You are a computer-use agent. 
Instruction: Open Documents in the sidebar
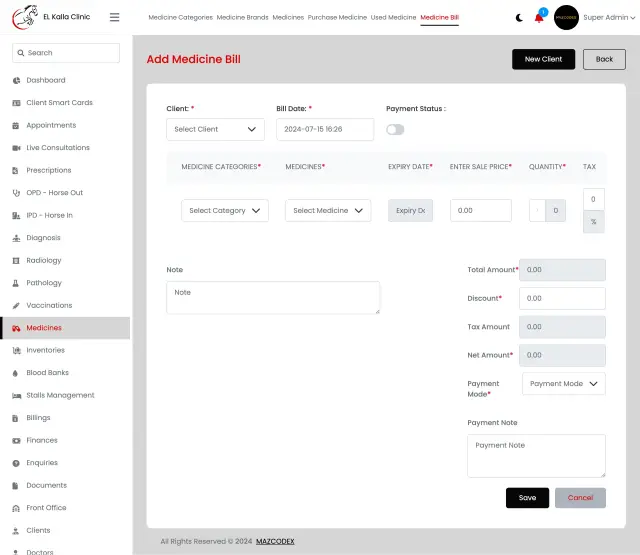point(47,485)
